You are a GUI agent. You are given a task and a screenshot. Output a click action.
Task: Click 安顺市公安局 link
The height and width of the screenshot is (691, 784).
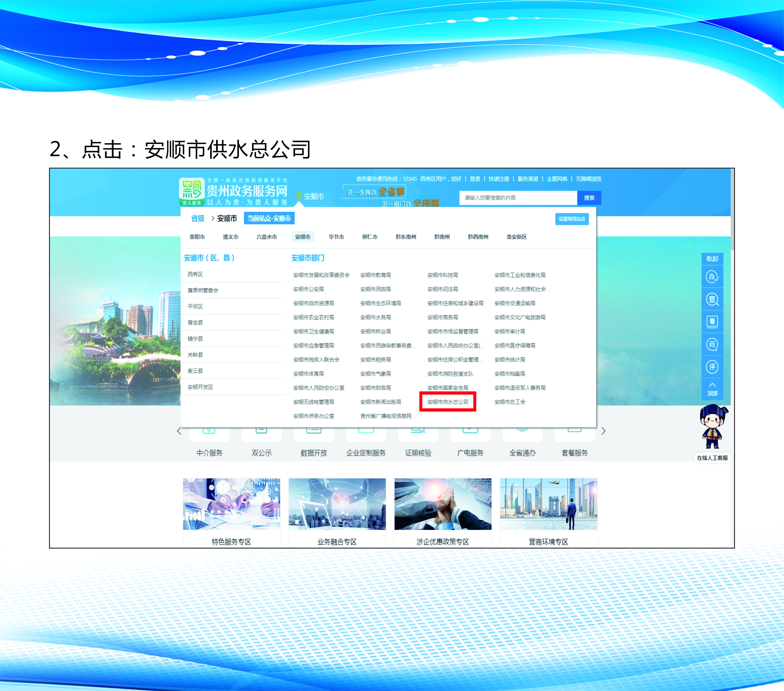[x=308, y=289]
